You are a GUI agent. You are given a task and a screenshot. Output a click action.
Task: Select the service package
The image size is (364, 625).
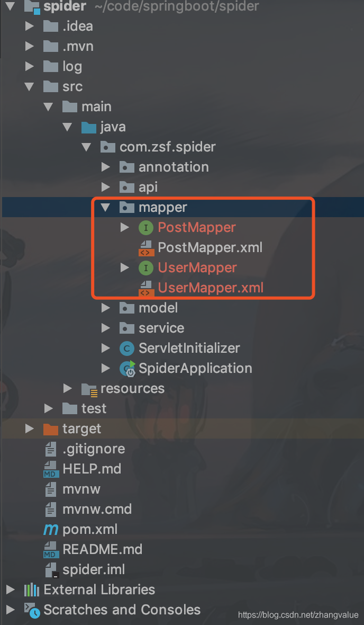tap(161, 328)
